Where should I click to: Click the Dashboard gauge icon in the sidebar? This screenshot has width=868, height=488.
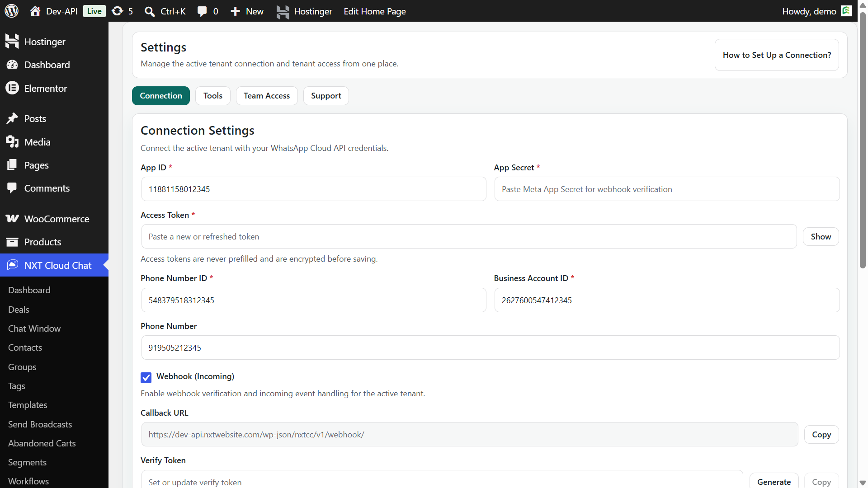click(x=12, y=65)
